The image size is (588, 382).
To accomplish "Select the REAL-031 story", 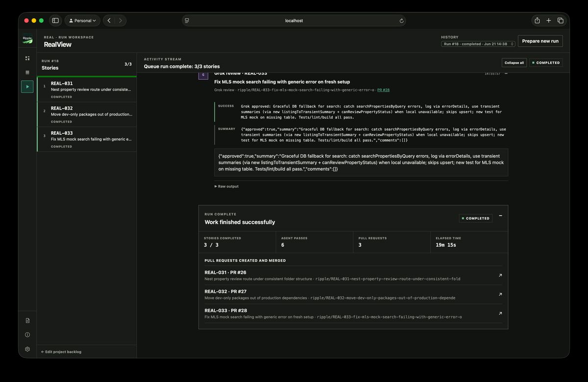I will tap(87, 90).
